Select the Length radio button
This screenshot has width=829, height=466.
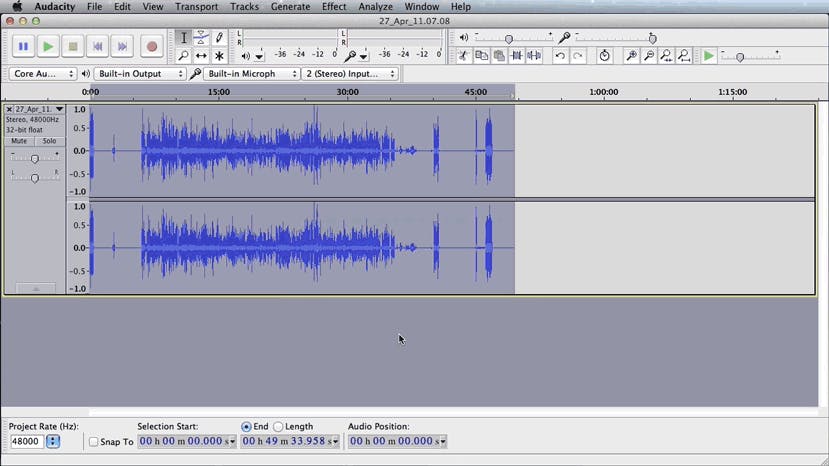278,427
